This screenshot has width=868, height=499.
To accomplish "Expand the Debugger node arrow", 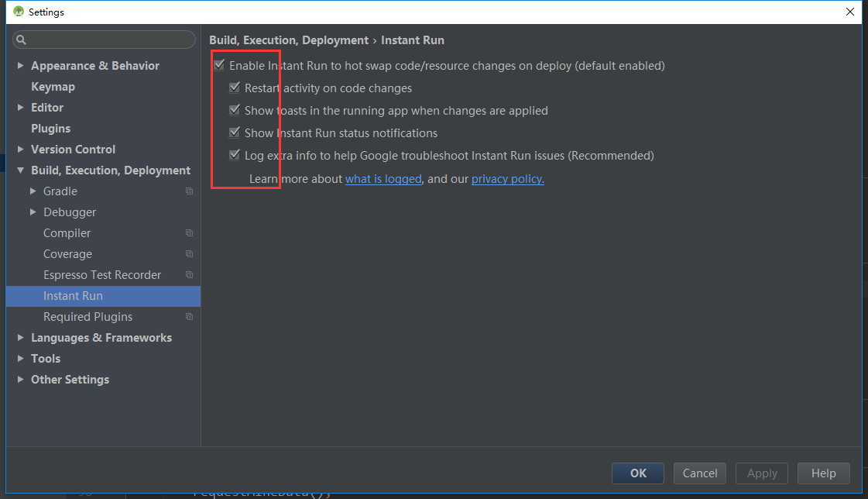I will point(33,212).
